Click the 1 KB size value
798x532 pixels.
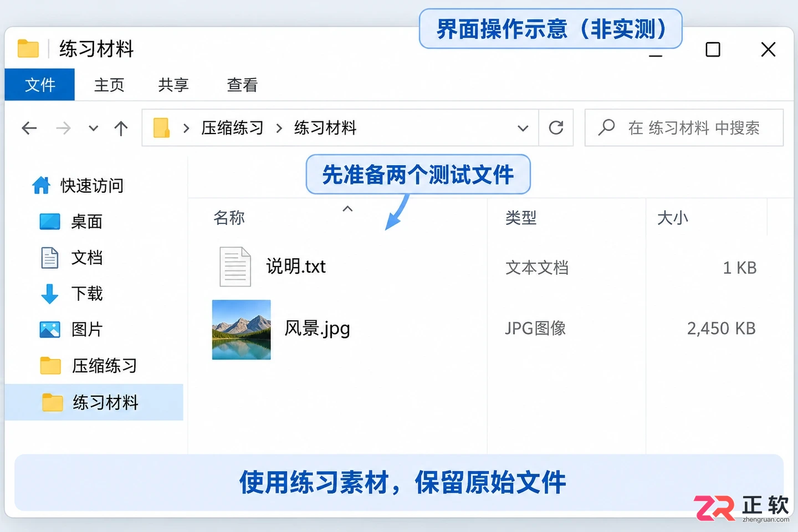pyautogui.click(x=740, y=268)
